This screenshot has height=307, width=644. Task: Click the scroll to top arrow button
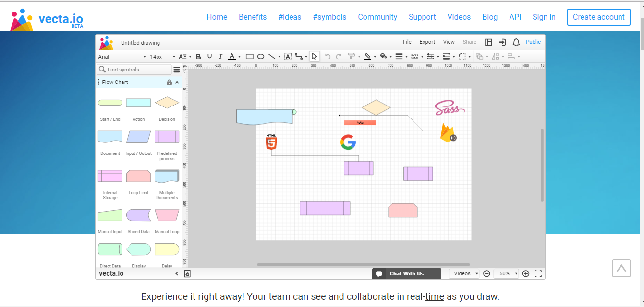pos(621,268)
